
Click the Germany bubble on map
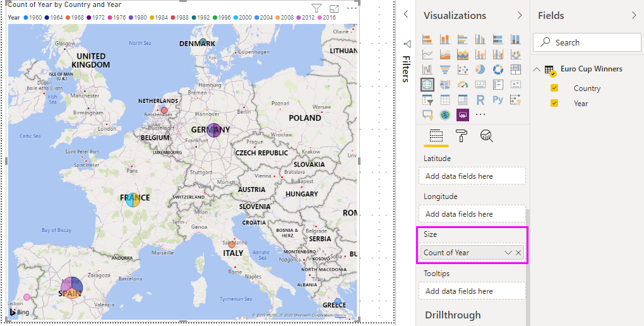pyautogui.click(x=213, y=130)
